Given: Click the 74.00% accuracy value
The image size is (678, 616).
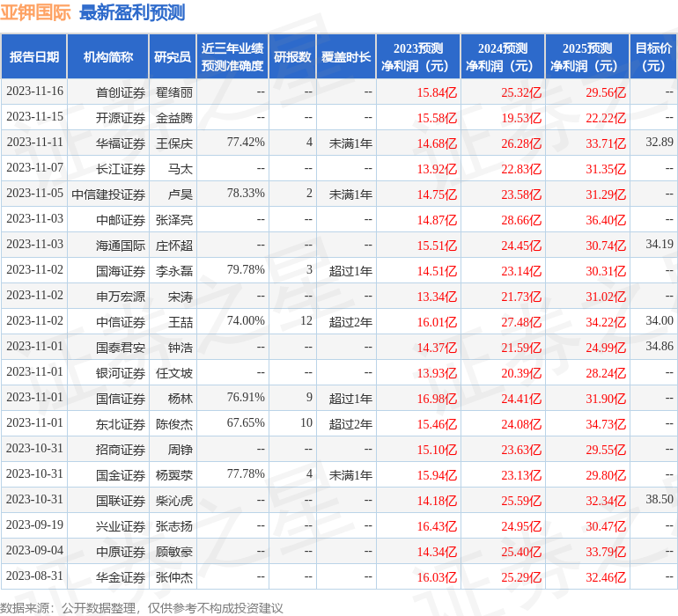Looking at the screenshot, I should tap(246, 320).
